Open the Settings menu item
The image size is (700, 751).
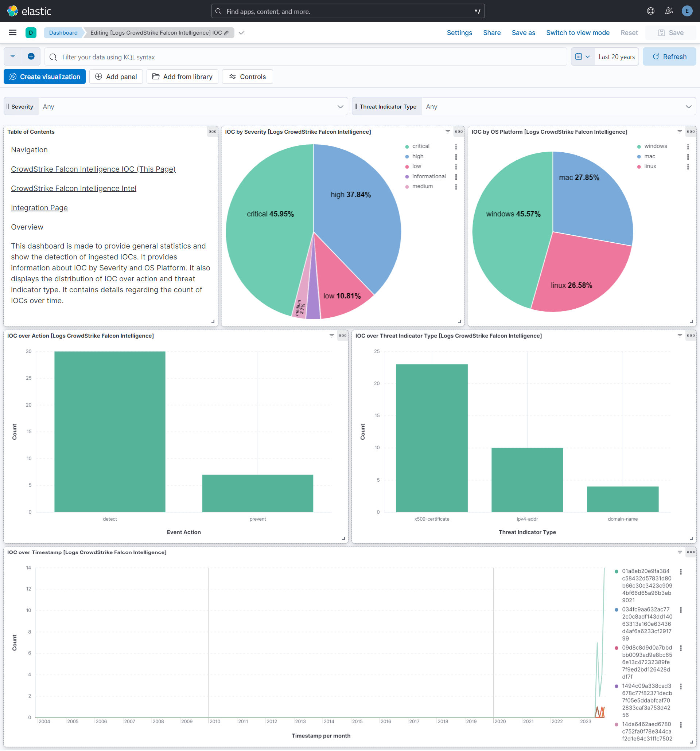pyautogui.click(x=459, y=32)
